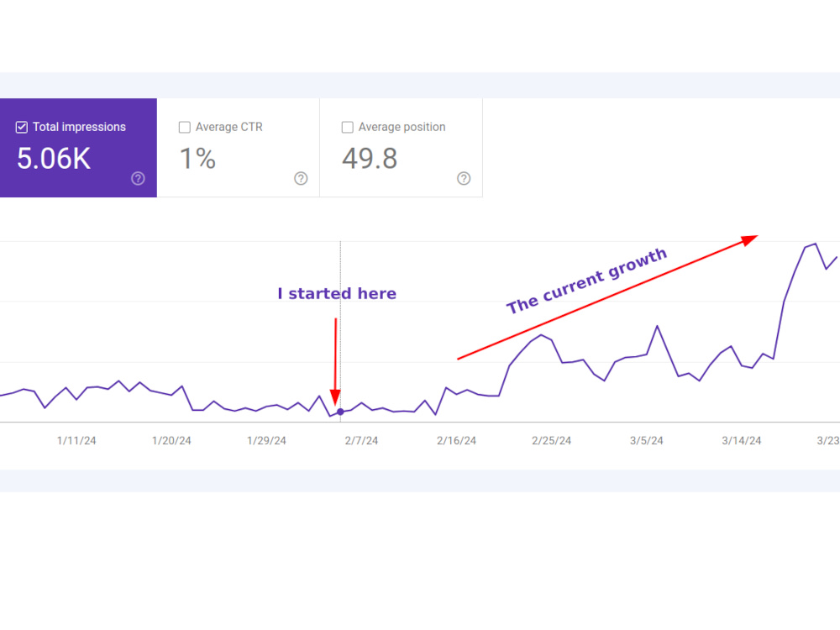Click the 2/25/24 axis date label

coord(551,440)
